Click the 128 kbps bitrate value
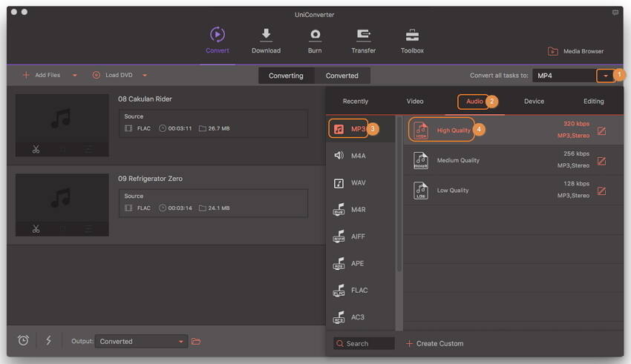This screenshot has height=364, width=631. click(x=576, y=184)
